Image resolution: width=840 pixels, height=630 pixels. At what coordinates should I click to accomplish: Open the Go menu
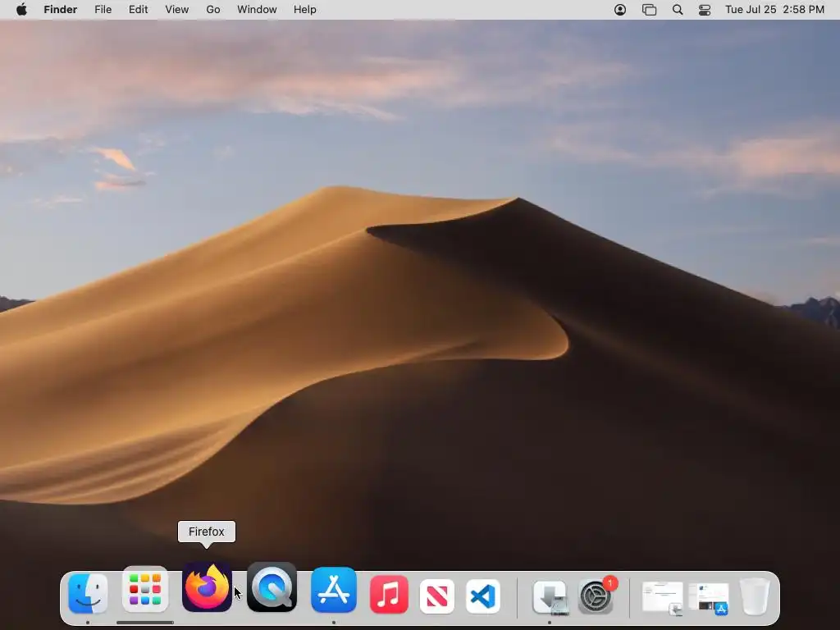pos(213,10)
